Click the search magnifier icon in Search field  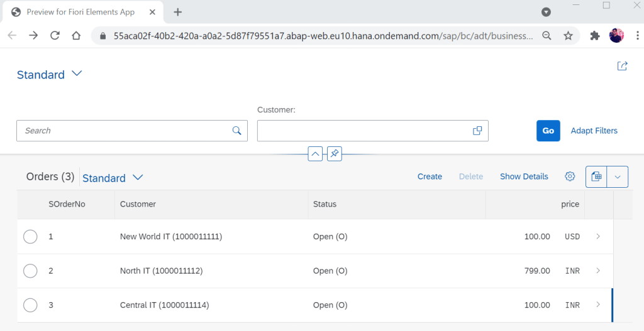236,131
